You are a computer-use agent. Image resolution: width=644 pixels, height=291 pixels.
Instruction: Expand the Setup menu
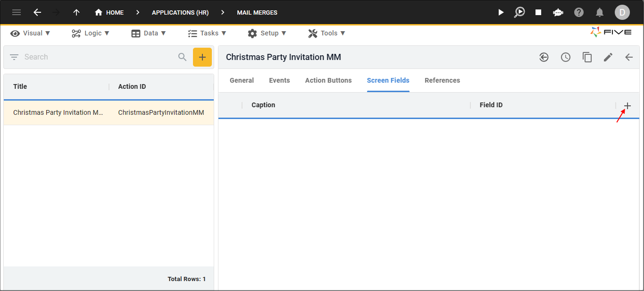(x=267, y=33)
